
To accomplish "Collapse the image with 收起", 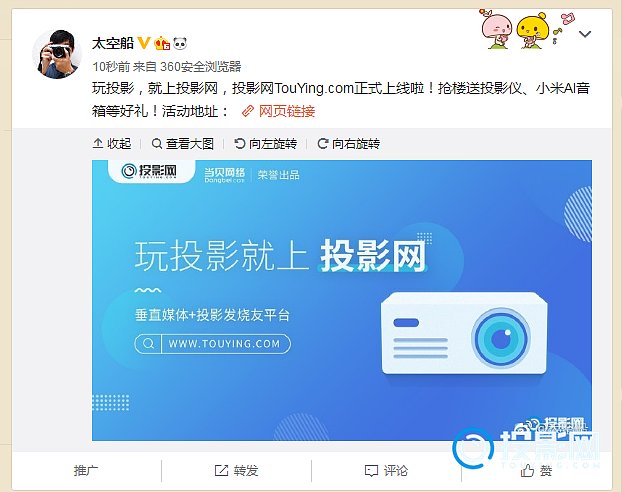I will 112,143.
